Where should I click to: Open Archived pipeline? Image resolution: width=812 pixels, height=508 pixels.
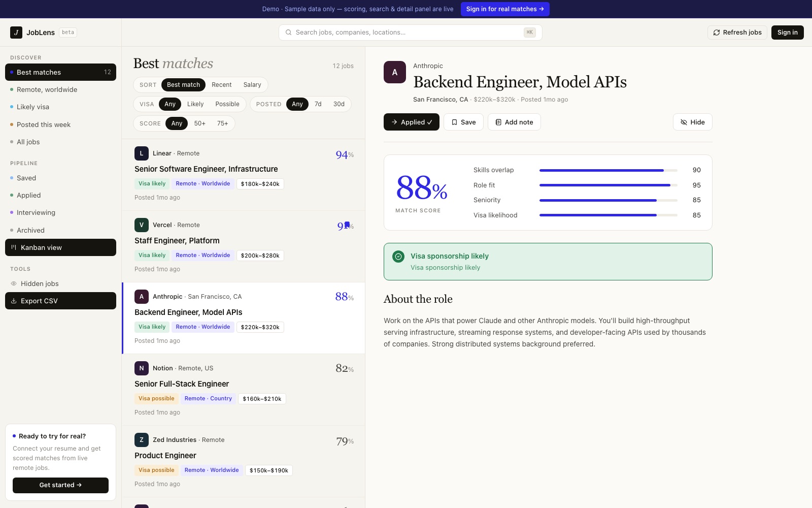point(60,230)
